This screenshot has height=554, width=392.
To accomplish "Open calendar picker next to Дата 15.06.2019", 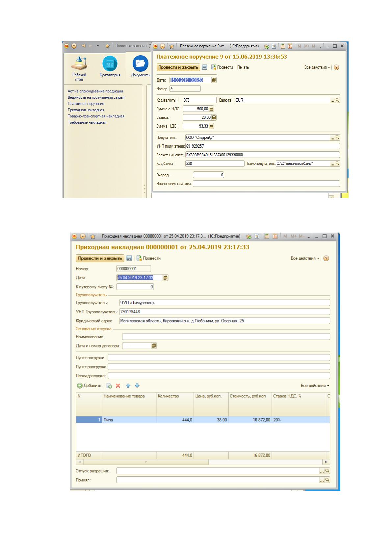I will (x=214, y=80).
